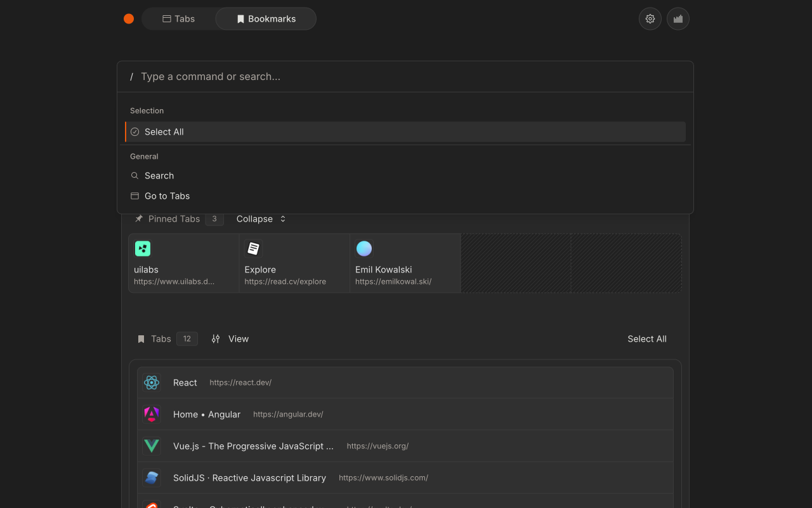812x508 pixels.
Task: Focus the command search input
Action: click(405, 77)
